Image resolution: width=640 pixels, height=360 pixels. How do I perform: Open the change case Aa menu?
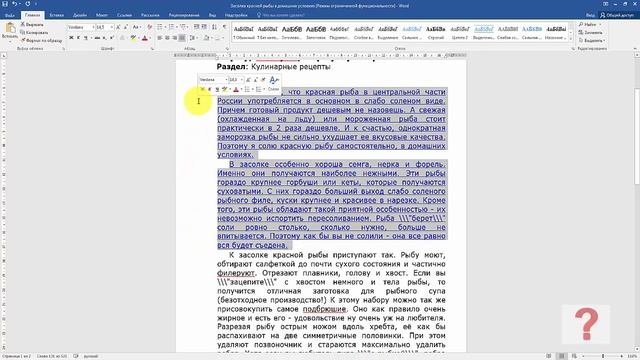click(x=137, y=27)
